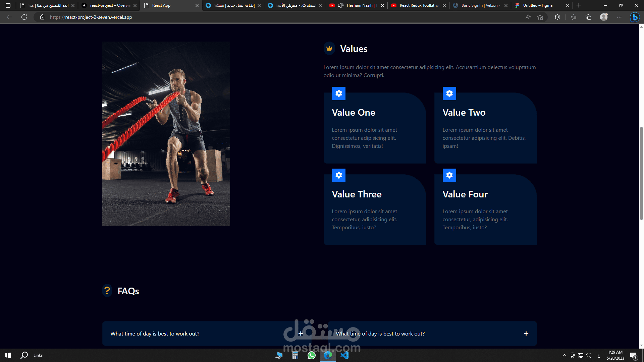Screen dimensions: 644x362
Task: Click the gear icon above Value Three
Action: (x=338, y=175)
